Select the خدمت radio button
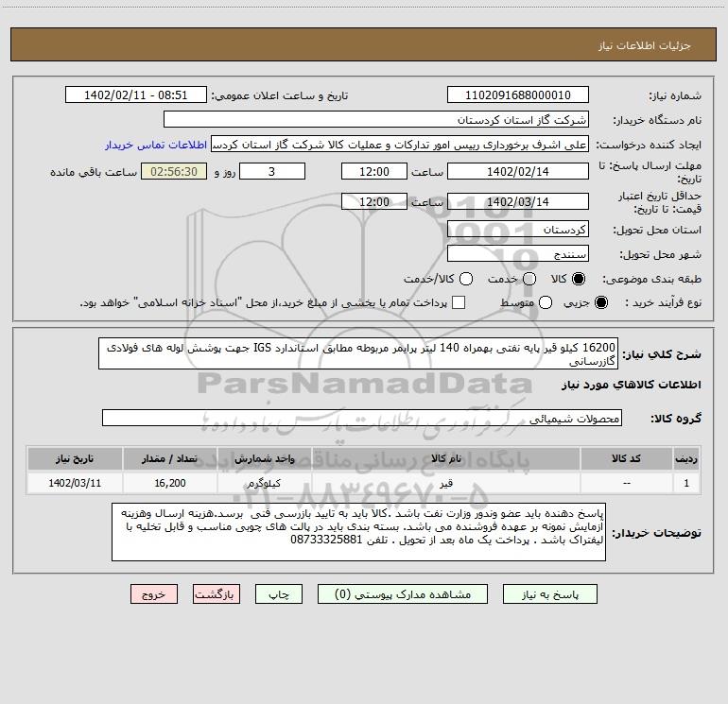The width and height of the screenshot is (728, 704). [529, 279]
